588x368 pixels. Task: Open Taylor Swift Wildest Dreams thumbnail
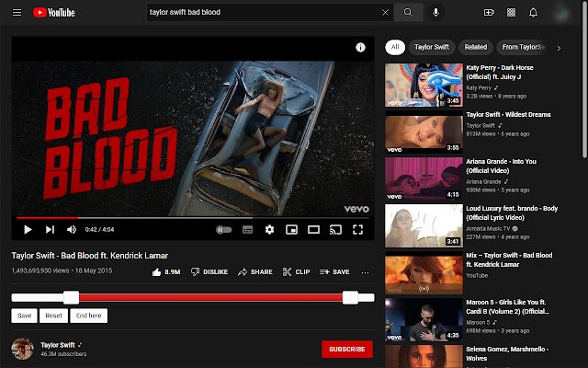(424, 132)
